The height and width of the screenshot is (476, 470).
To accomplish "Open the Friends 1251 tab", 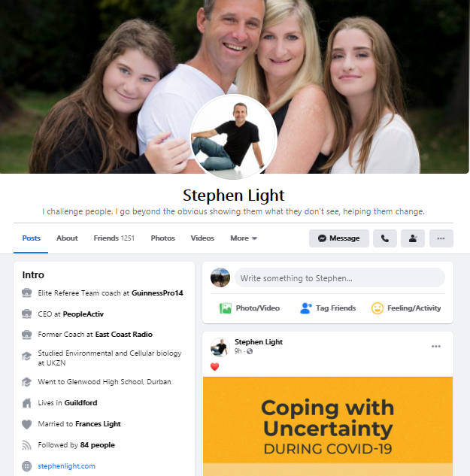I will tap(114, 238).
